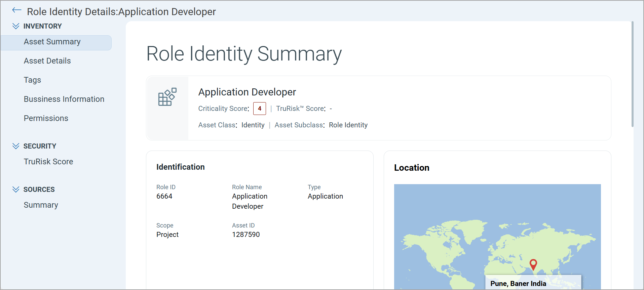This screenshot has width=644, height=290.
Task: Collapse the SECURITY section chevron
Action: pos(16,146)
